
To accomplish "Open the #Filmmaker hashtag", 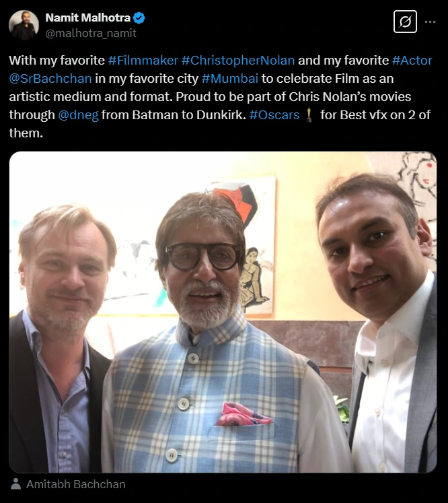I will click(143, 61).
